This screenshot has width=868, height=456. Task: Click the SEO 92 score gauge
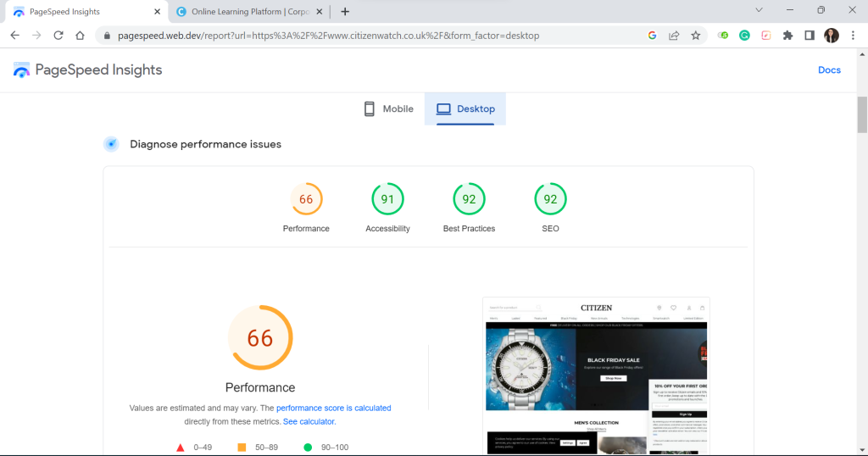(x=550, y=199)
